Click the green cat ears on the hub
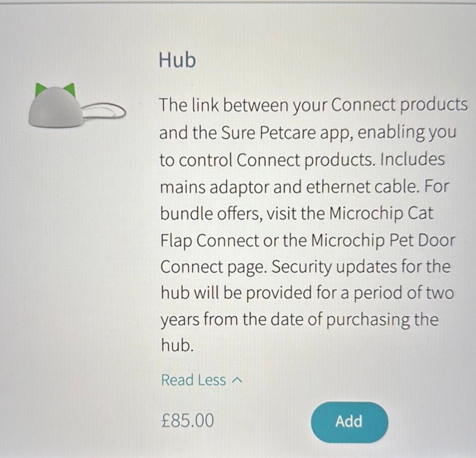476x458 pixels. (55, 90)
